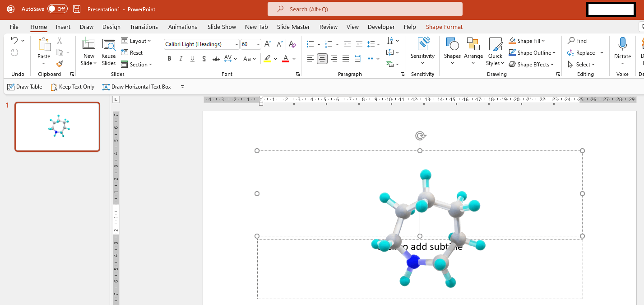This screenshot has width=644, height=305.
Task: Decrease list indent level
Action: point(347,44)
